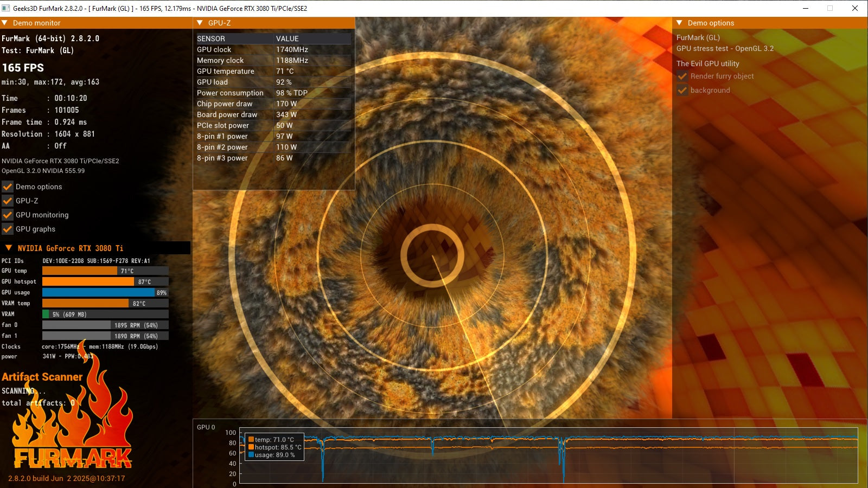Click the hotspot legend color swatch
This screenshot has height=488, width=868.
click(x=251, y=447)
